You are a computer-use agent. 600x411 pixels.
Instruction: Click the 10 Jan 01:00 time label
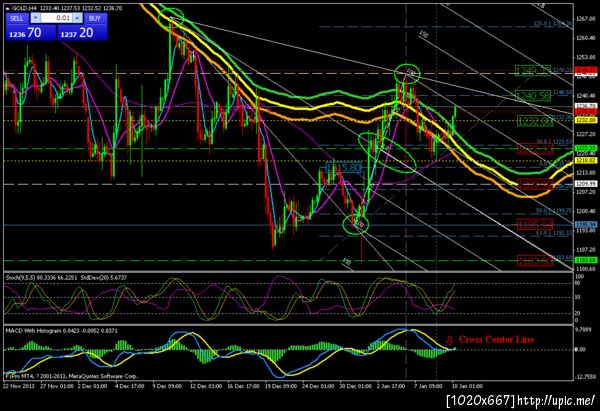click(x=467, y=386)
